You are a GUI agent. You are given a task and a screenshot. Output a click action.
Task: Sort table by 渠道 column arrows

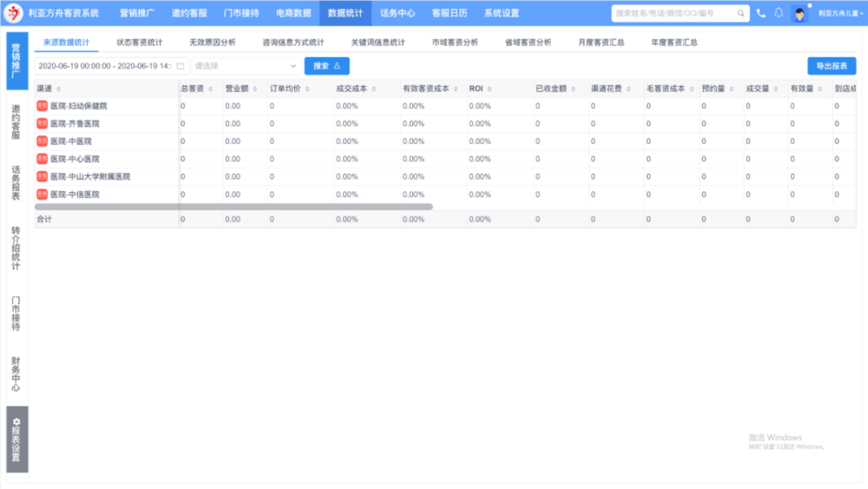pyautogui.click(x=59, y=89)
